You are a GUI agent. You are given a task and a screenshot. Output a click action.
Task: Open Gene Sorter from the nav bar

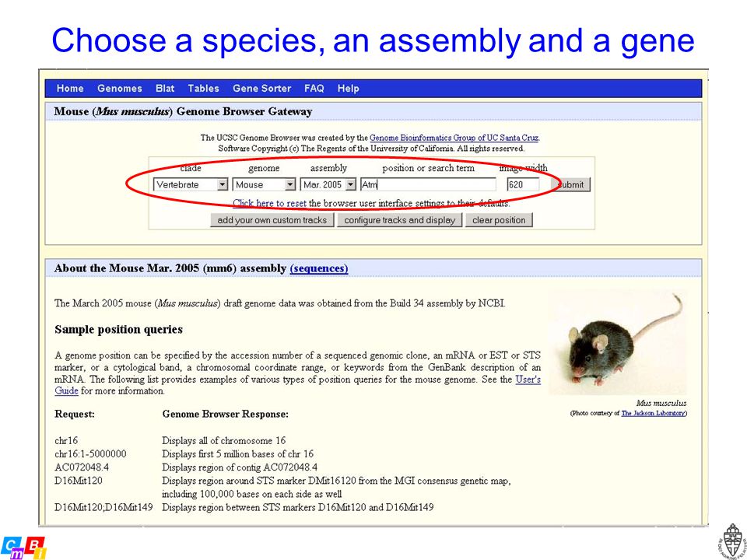(261, 89)
